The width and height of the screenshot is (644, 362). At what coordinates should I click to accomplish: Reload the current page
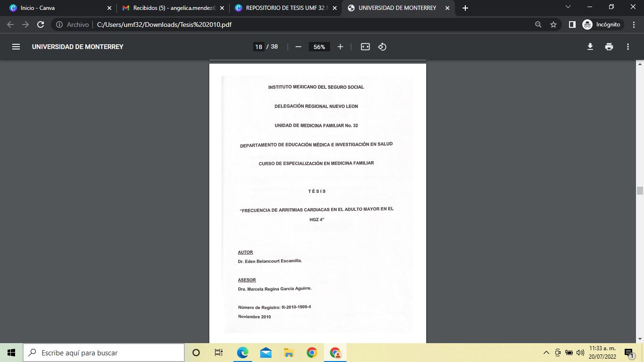coord(41,25)
